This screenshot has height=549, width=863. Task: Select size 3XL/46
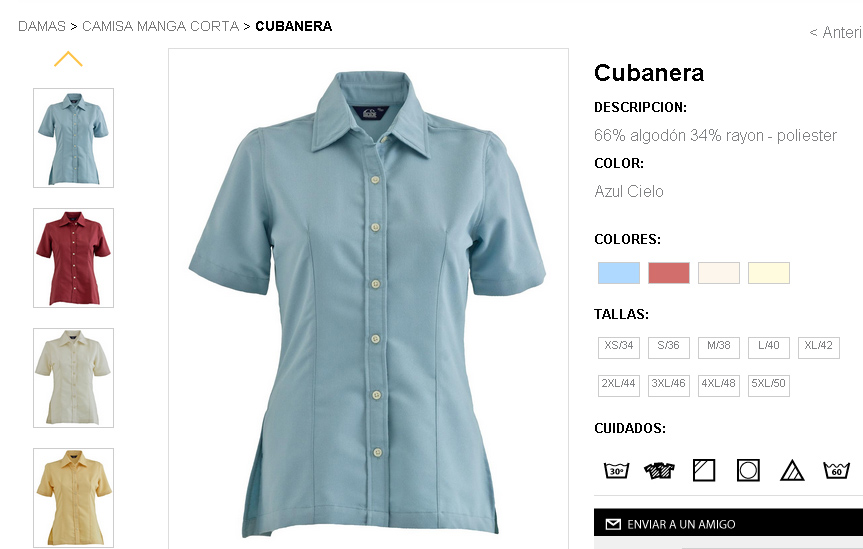[x=669, y=385]
